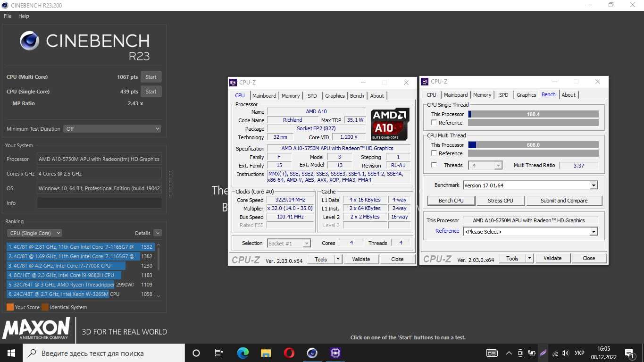The height and width of the screenshot is (362, 644).
Task: Click Cinebench app icon in title bar
Action: 6,5
